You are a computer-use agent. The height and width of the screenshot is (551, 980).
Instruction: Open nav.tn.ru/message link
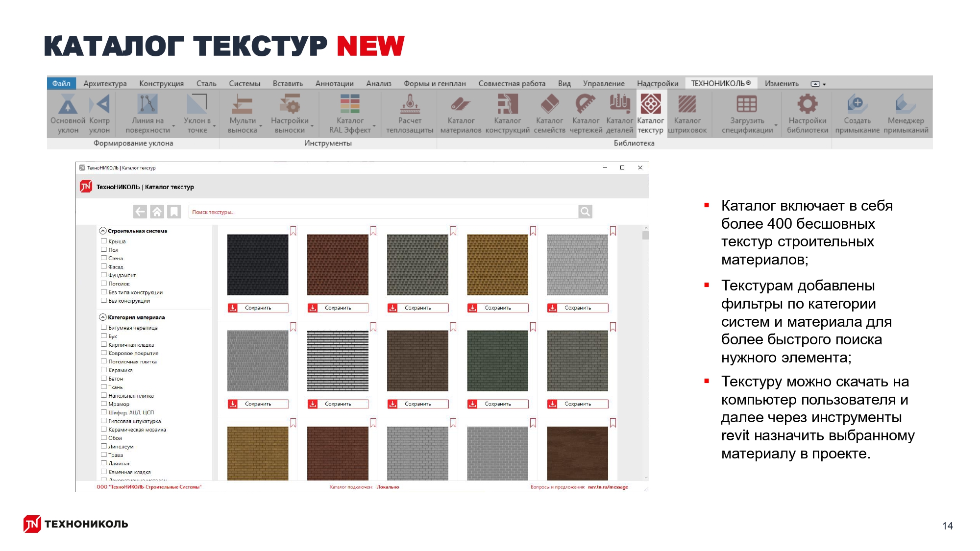(608, 487)
